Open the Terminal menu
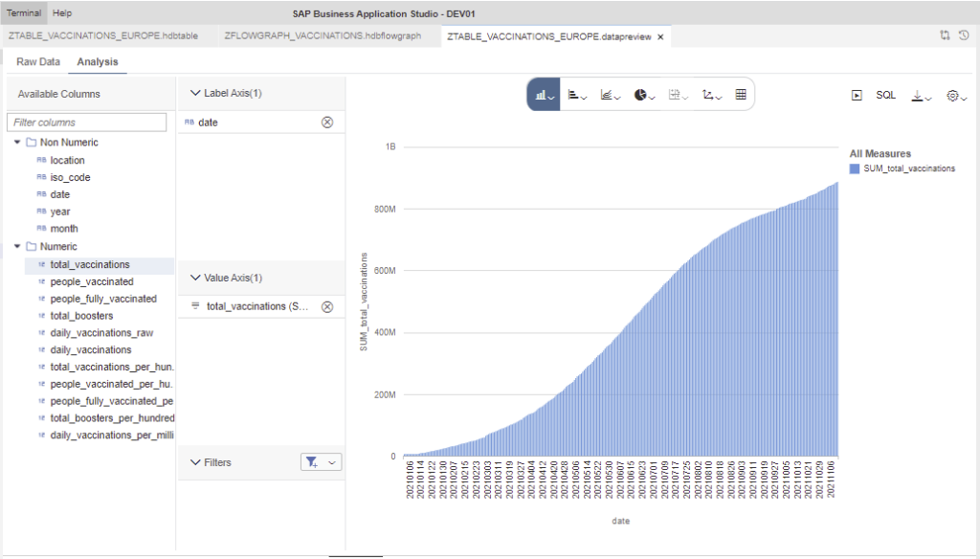The height and width of the screenshot is (559, 980). click(x=24, y=12)
